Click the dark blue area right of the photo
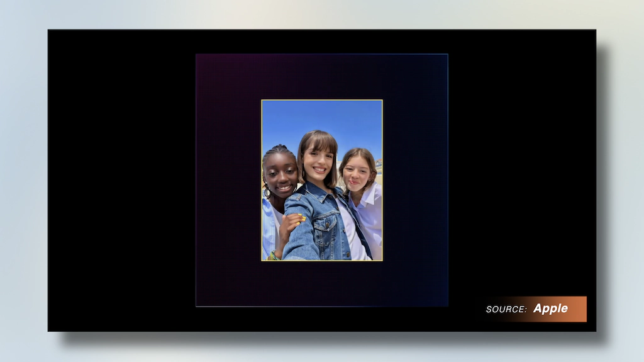 tap(415, 180)
